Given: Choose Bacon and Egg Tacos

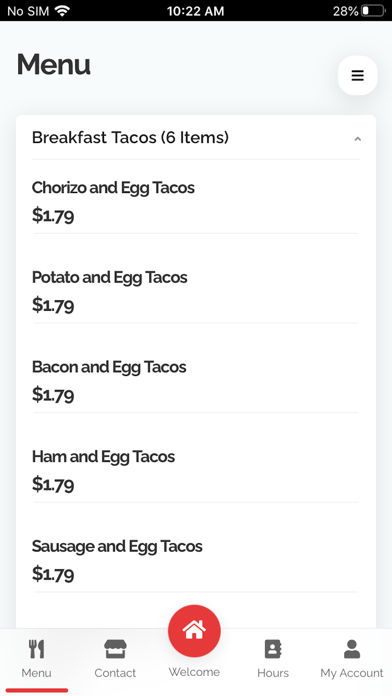Looking at the screenshot, I should 196,380.
